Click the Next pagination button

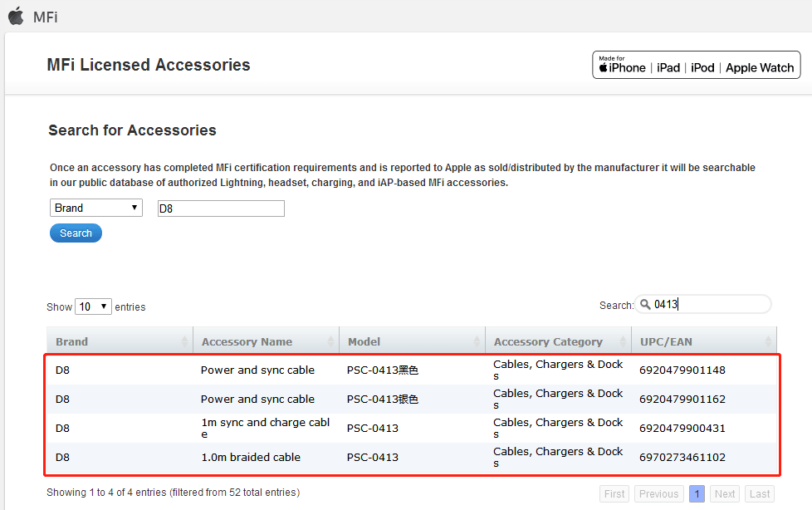pyautogui.click(x=724, y=493)
